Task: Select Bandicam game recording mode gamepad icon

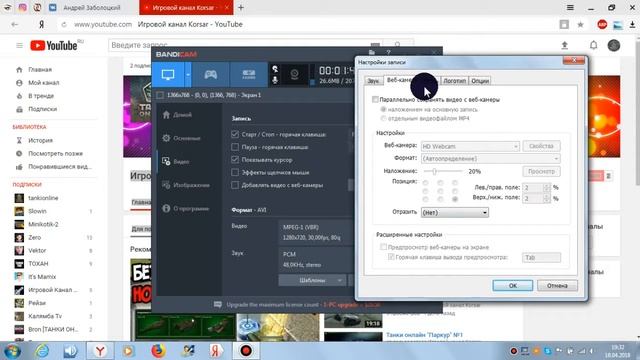Action: tap(210, 75)
